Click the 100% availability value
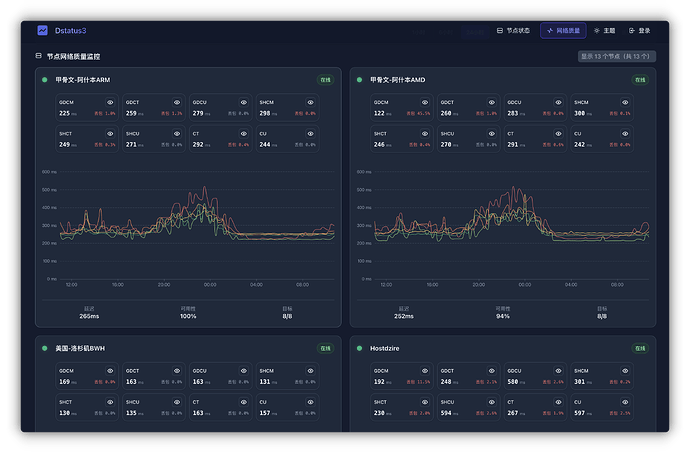The width and height of the screenshot is (690, 452). point(188,316)
